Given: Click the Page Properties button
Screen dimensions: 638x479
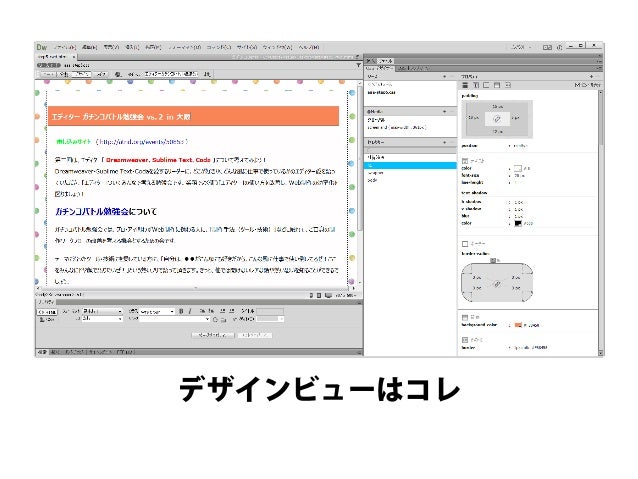Looking at the screenshot, I should tap(213, 335).
